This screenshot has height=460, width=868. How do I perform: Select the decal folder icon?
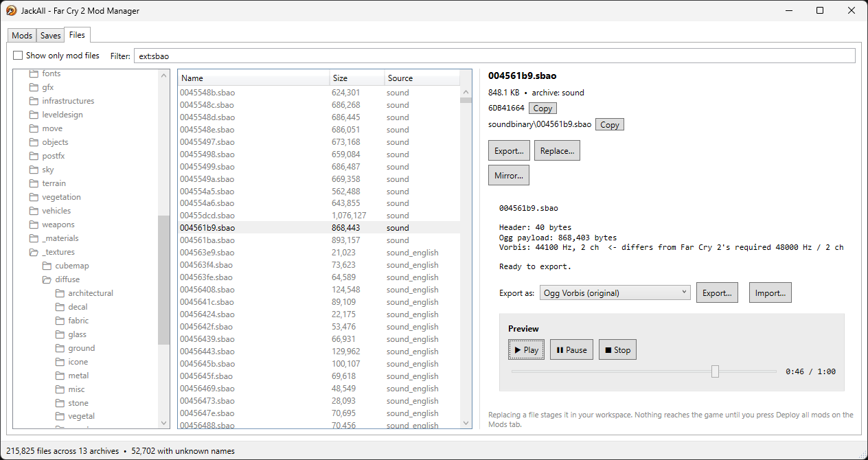click(x=60, y=307)
